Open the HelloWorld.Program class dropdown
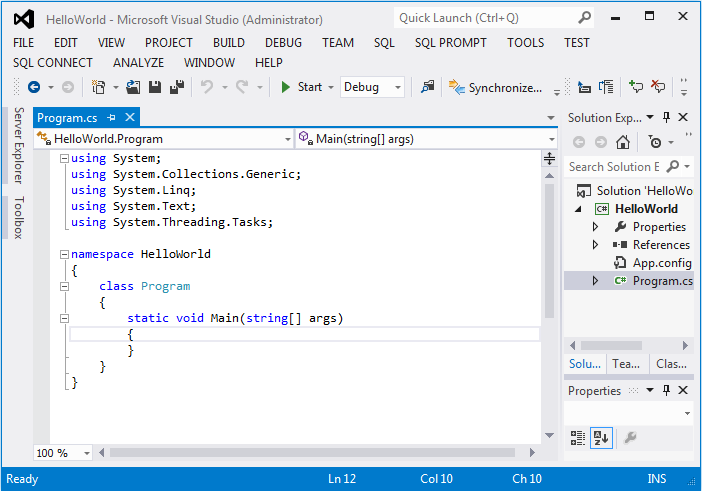Screen dimensions: 702x491 tap(288, 139)
